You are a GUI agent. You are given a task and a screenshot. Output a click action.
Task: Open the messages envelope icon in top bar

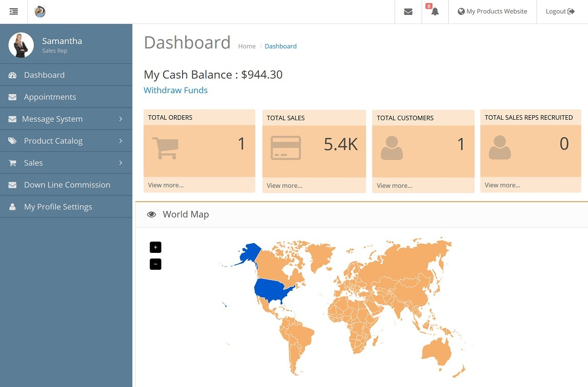pos(408,11)
